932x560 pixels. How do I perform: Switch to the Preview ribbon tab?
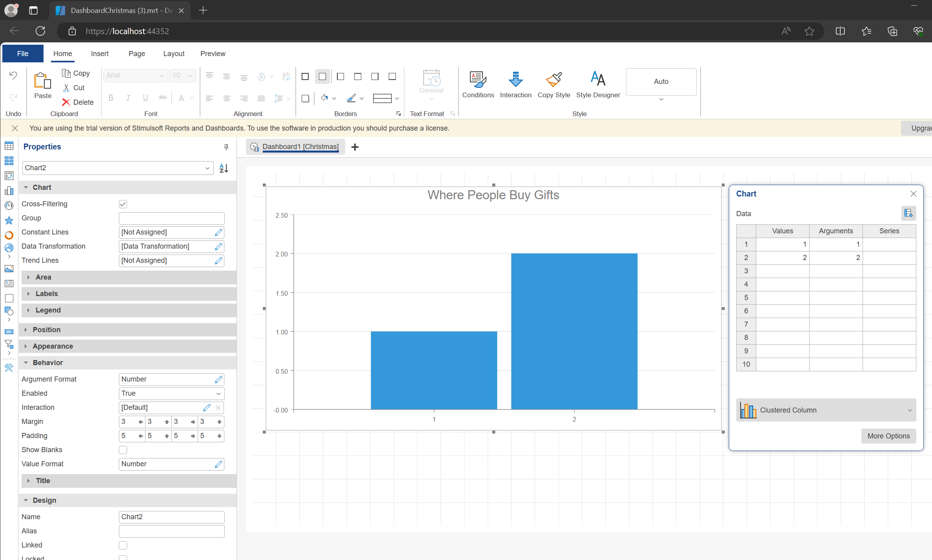click(x=212, y=54)
